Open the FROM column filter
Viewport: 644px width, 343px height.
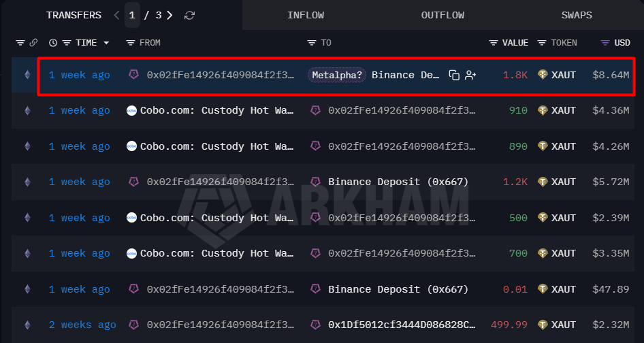tap(131, 43)
